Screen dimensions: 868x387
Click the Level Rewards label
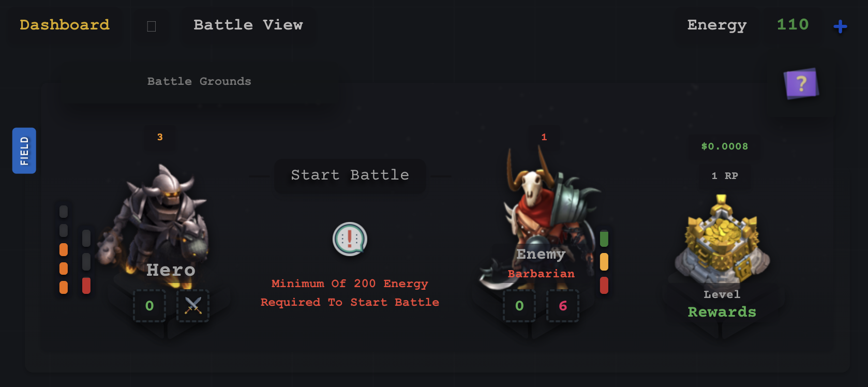point(722,304)
